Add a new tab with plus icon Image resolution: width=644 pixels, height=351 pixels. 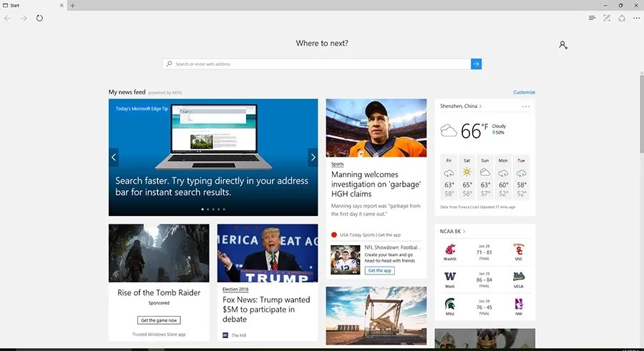point(73,5)
